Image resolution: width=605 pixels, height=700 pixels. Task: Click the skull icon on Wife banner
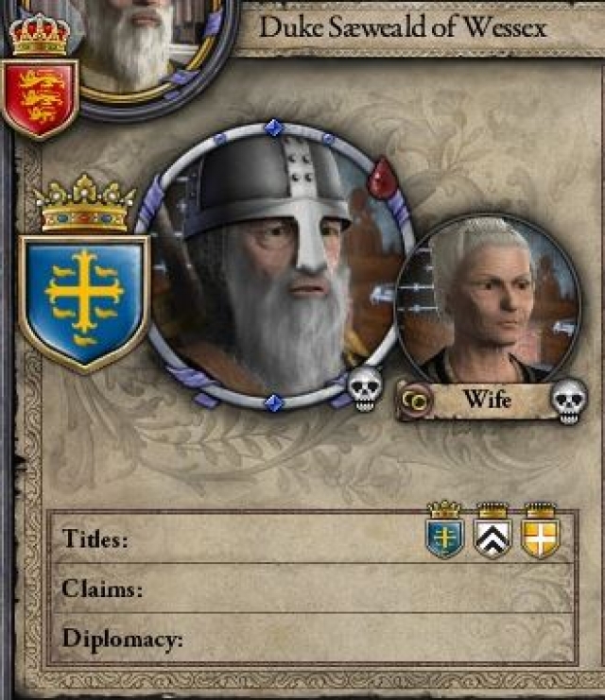pyautogui.click(x=569, y=401)
